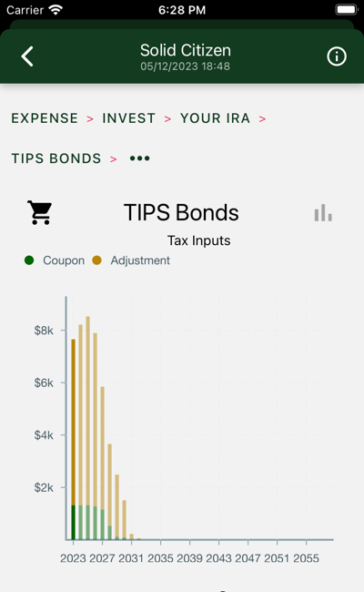Toggle the Adjustment legend gold dot
The image size is (364, 592).
tap(97, 260)
